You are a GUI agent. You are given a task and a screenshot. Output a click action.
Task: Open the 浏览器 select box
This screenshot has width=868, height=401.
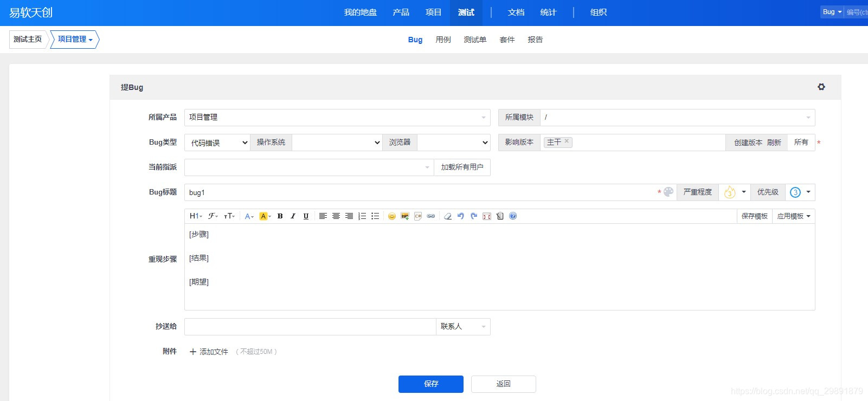click(453, 143)
